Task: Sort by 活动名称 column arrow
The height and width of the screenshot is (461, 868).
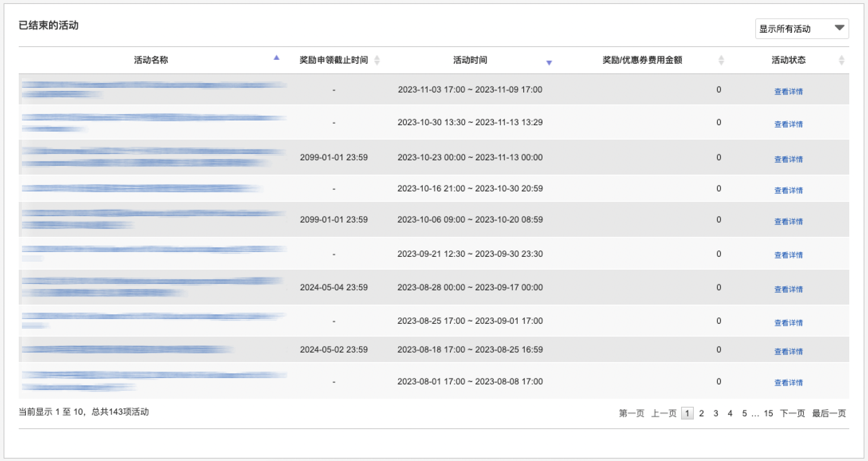Action: (x=277, y=58)
